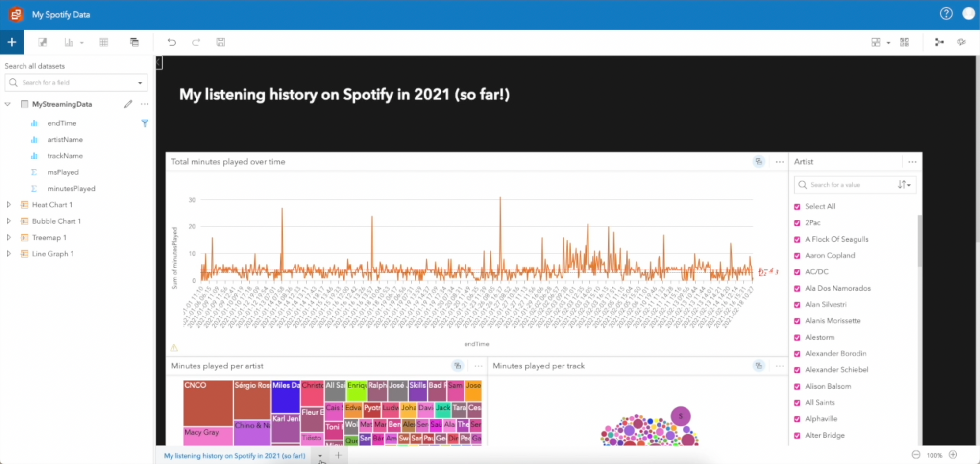Select the CNCO treemap block

click(x=208, y=403)
